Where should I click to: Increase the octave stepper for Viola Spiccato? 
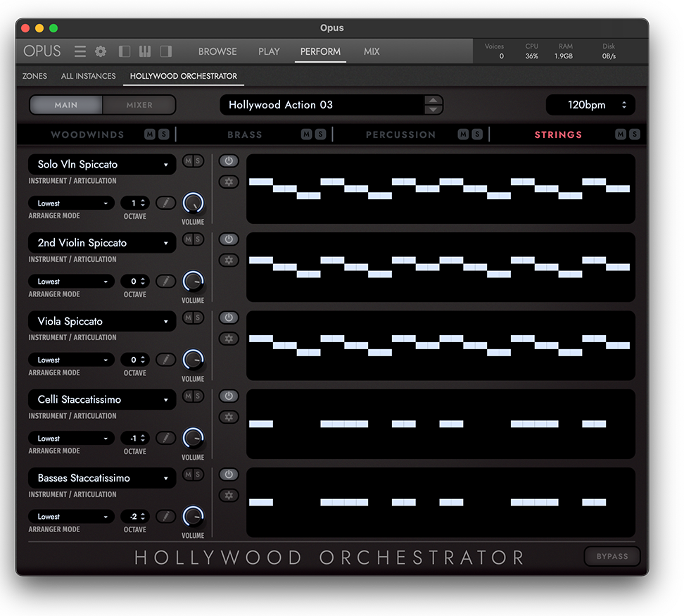click(141, 356)
